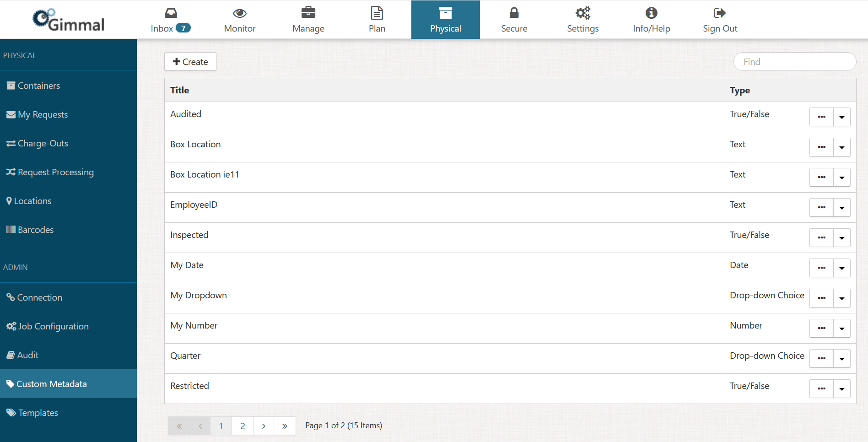Click the Find search field
Image resolution: width=868 pixels, height=442 pixels.
pos(794,62)
